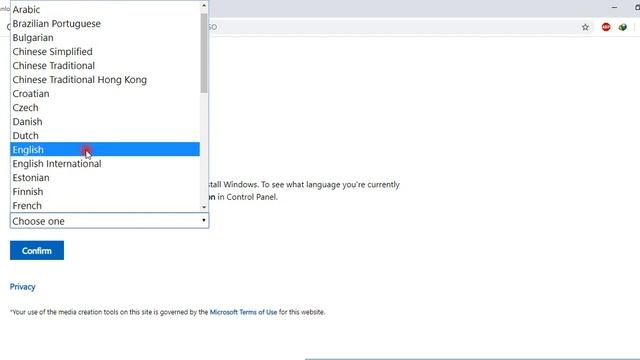Pick French at list bottom

pos(105,205)
